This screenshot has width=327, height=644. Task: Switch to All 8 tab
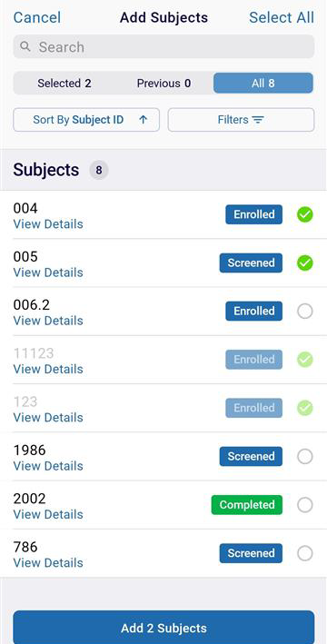click(x=263, y=84)
